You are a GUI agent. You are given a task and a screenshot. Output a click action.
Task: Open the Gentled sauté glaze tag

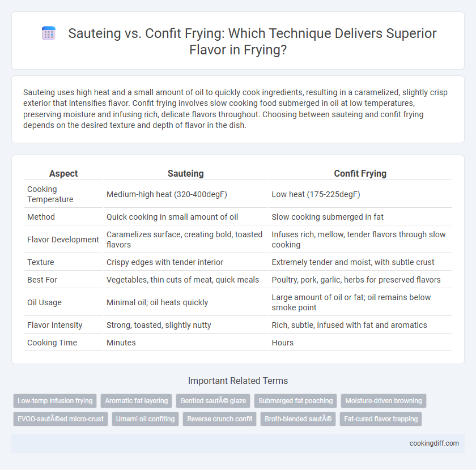pyautogui.click(x=213, y=401)
